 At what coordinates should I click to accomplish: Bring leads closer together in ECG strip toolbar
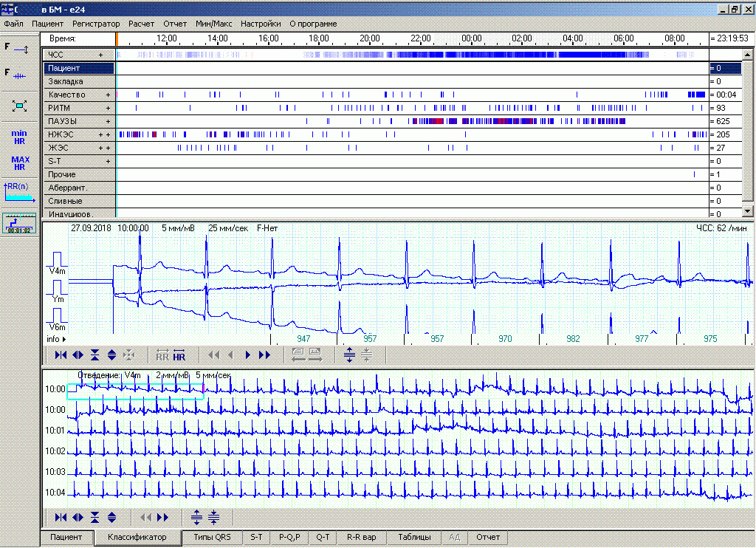coord(366,355)
